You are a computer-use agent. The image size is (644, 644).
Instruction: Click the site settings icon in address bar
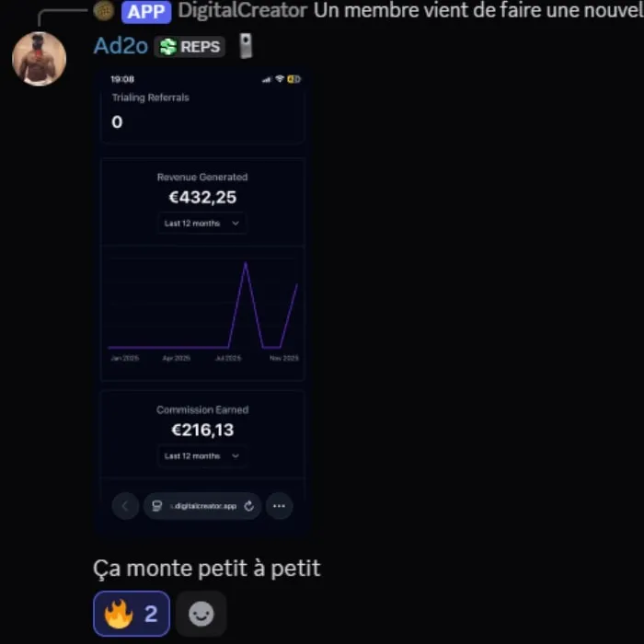click(157, 506)
